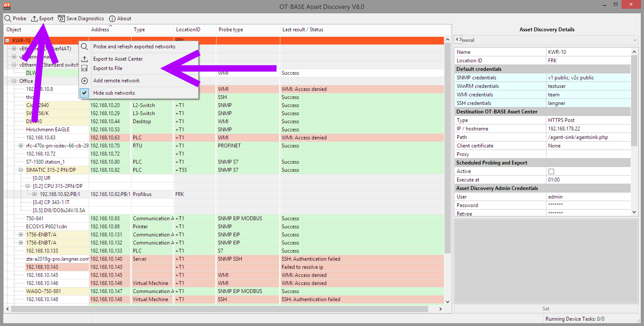Click the SSH credentials value langner

pyautogui.click(x=588, y=103)
